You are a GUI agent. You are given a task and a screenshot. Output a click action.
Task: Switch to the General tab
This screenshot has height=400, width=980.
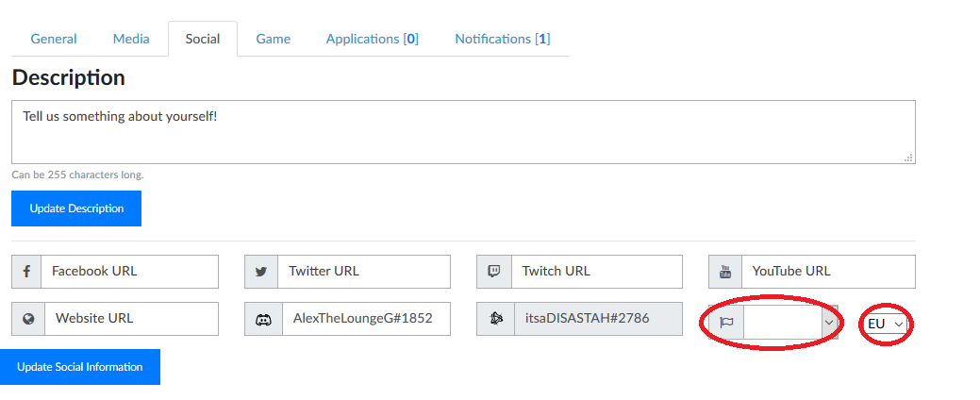point(54,39)
